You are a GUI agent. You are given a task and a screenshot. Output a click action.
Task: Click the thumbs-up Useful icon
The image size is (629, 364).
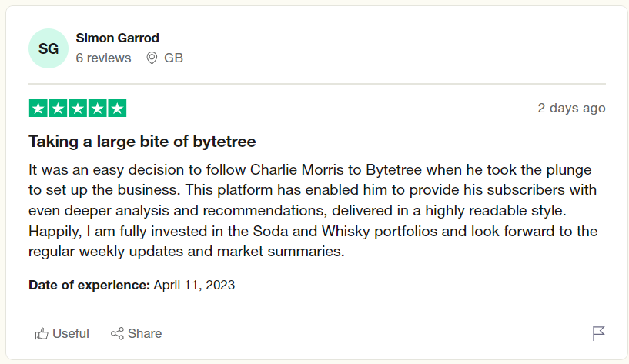coord(42,333)
